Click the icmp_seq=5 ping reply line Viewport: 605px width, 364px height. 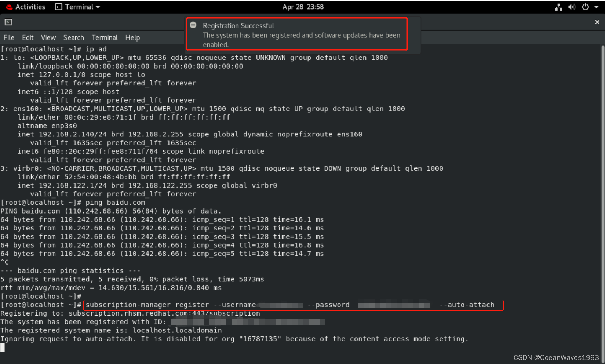[x=162, y=254]
